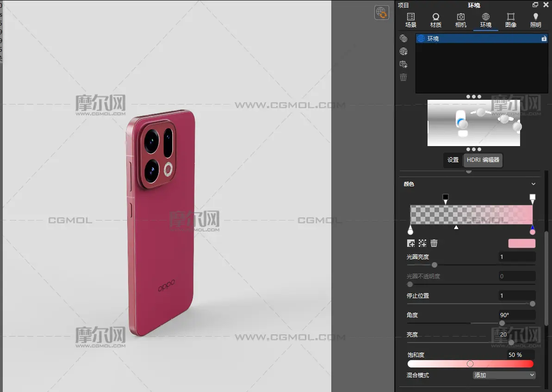Click the dotted-square icon below the gradient

[422, 243]
